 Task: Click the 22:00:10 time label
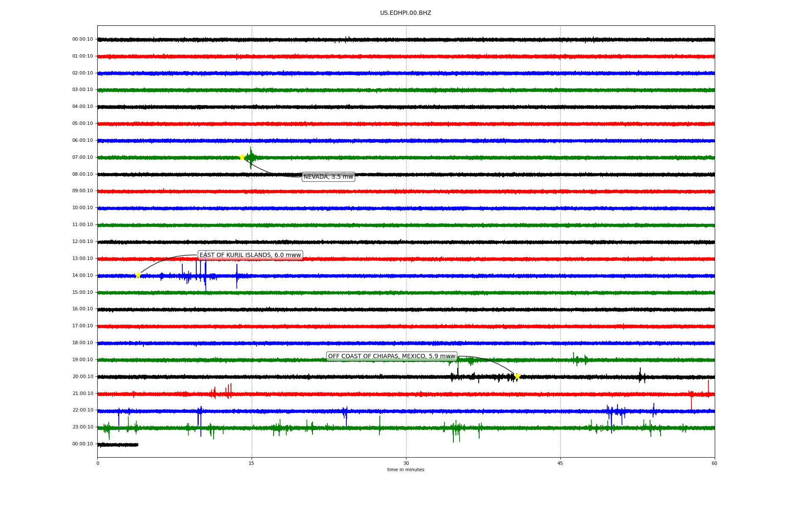[x=82, y=410]
